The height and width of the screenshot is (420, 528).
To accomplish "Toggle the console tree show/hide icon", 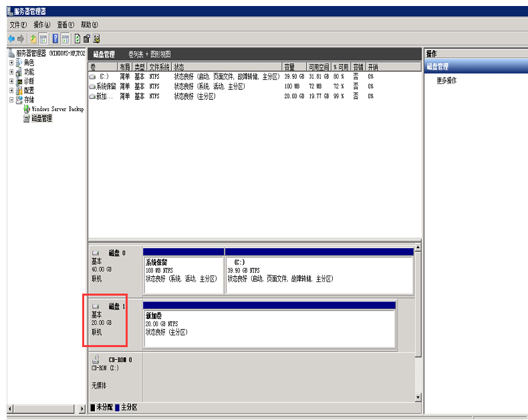I will [43, 39].
